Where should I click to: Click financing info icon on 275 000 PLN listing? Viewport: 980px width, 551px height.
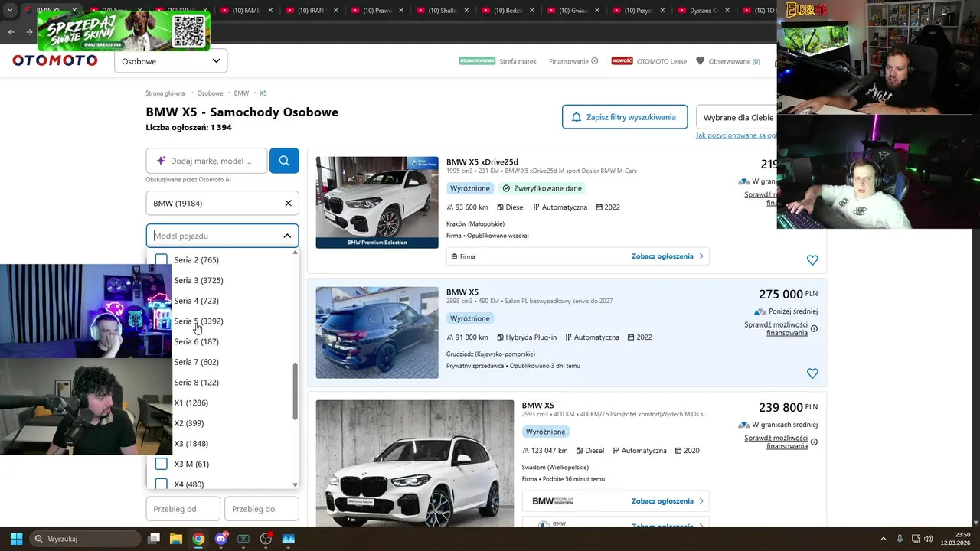pos(814,328)
